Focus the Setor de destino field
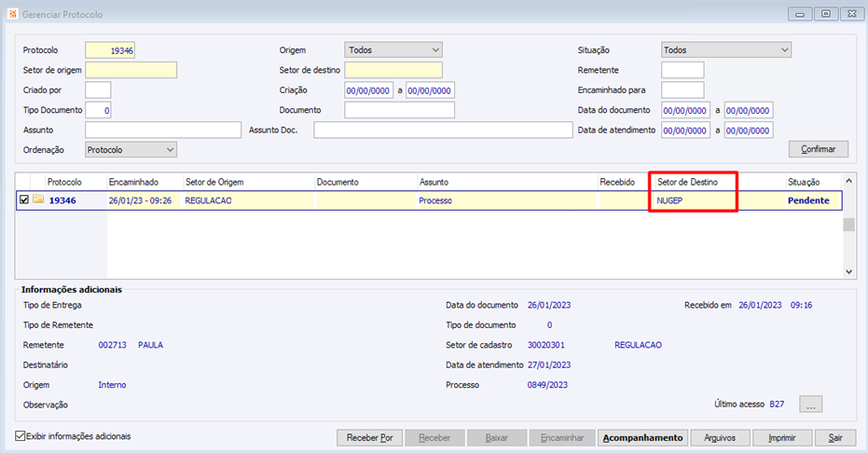The height and width of the screenshot is (453, 868). 393,70
